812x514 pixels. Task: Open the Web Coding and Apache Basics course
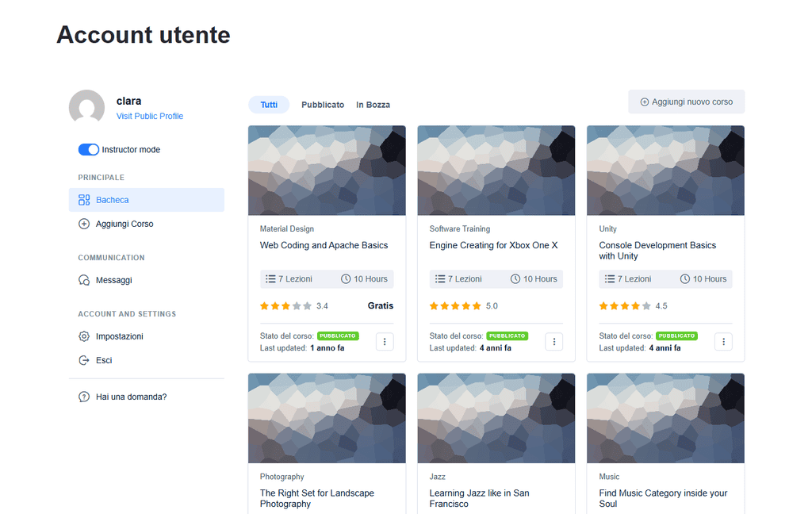coord(324,246)
